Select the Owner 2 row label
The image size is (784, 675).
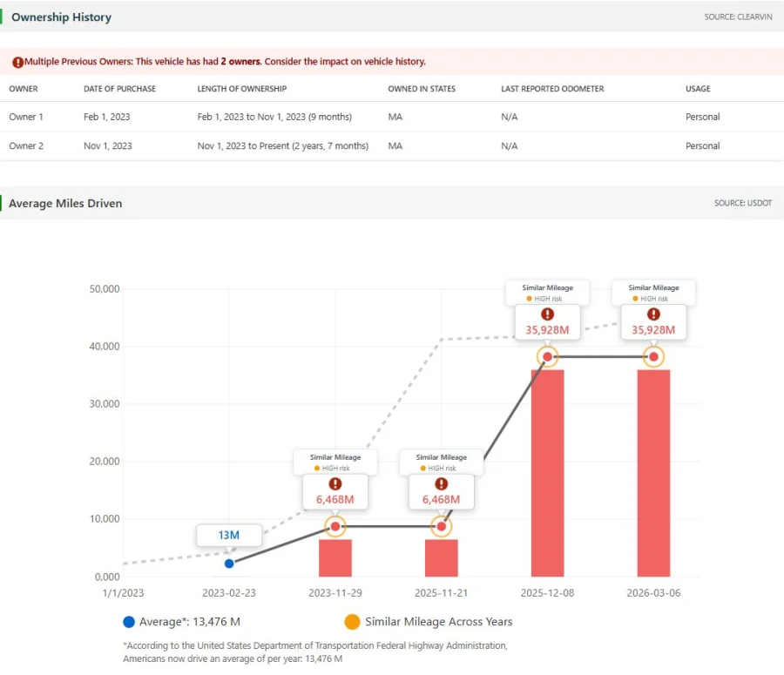coord(26,145)
